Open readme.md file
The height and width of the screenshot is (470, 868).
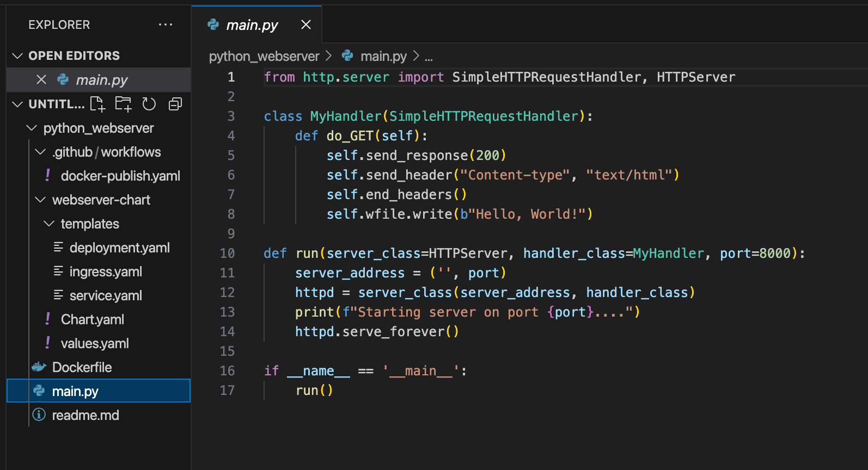click(85, 415)
